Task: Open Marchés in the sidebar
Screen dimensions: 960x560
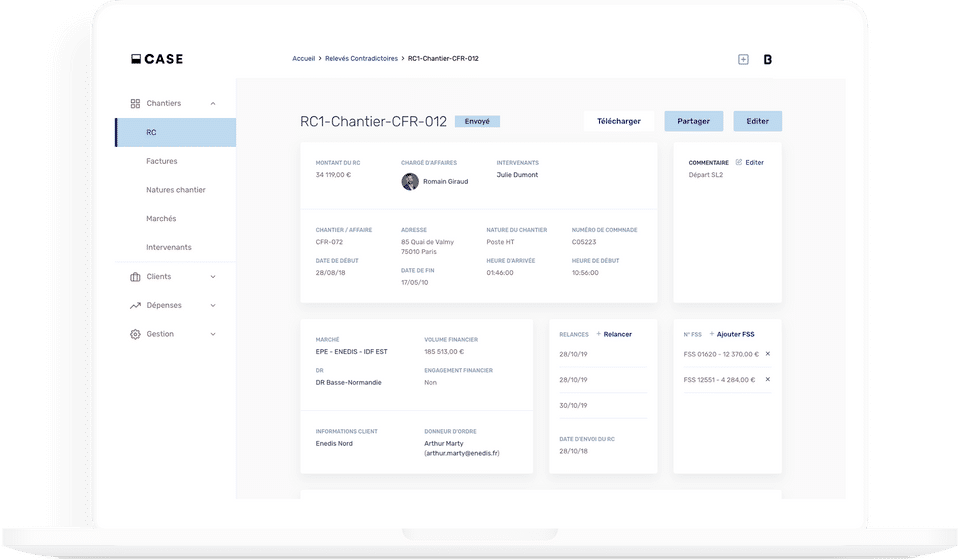Action: (161, 218)
